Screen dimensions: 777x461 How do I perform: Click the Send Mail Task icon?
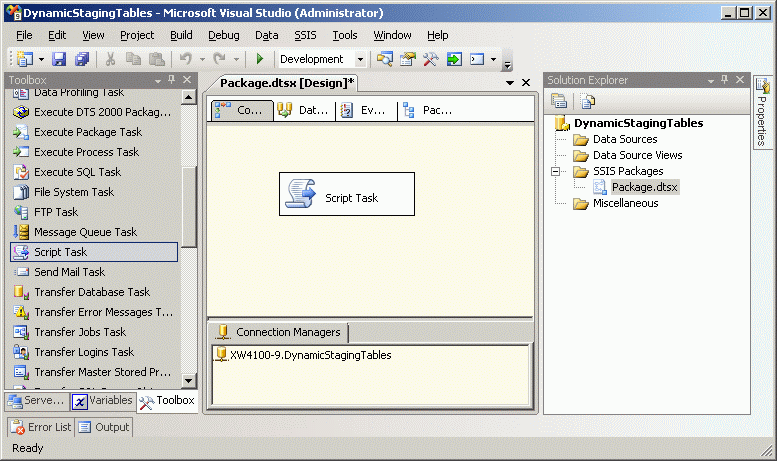pos(21,272)
